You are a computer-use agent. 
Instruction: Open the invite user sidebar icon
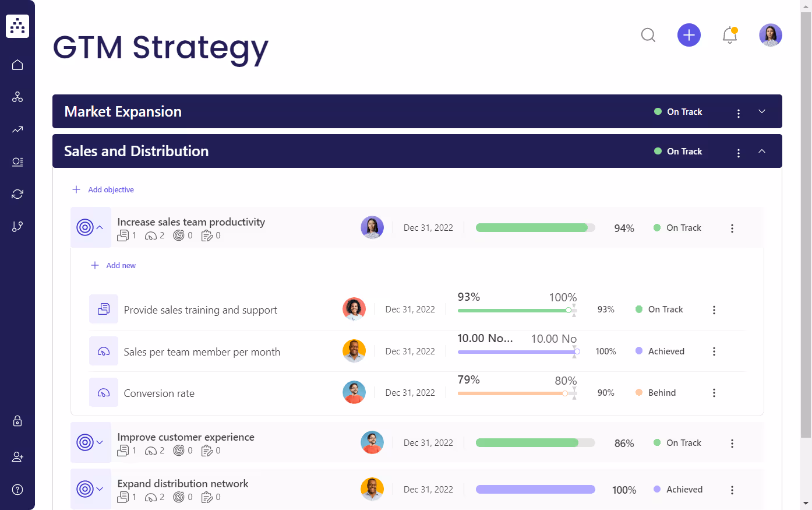(x=17, y=457)
